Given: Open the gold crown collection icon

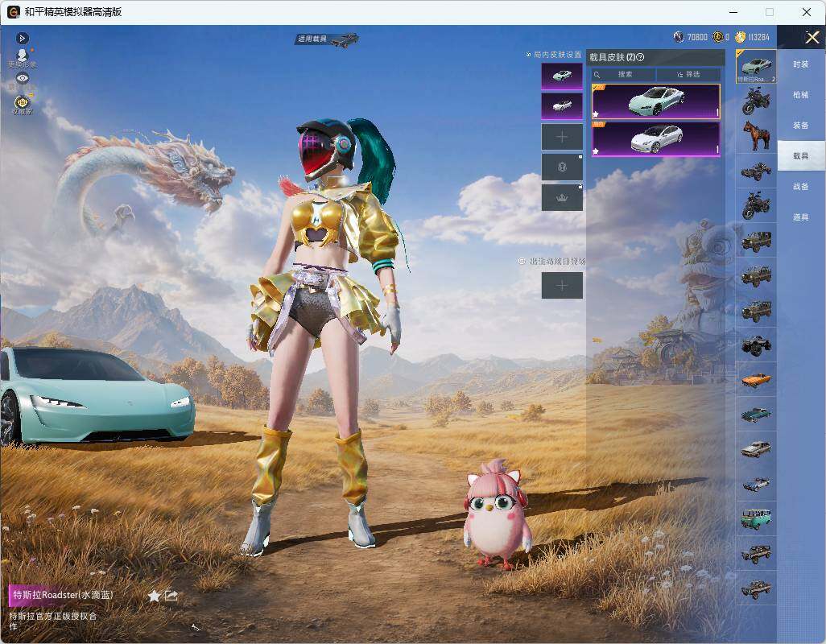Looking at the screenshot, I should point(22,105).
